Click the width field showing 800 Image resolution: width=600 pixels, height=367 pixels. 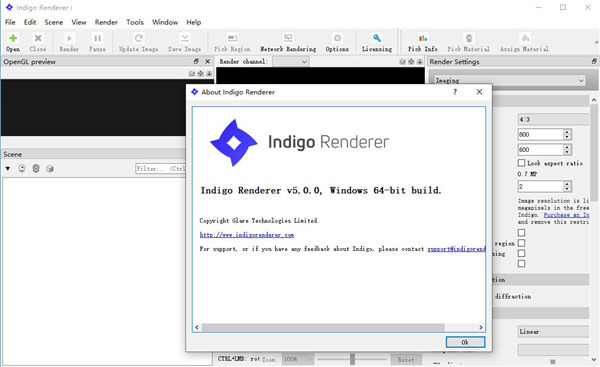(541, 134)
